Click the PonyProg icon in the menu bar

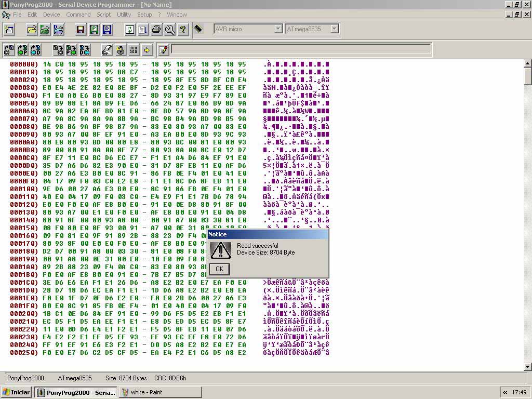6,15
